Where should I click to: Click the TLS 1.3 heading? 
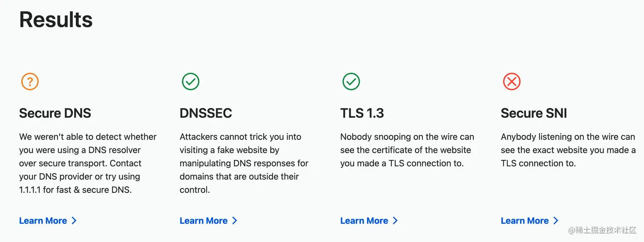362,113
